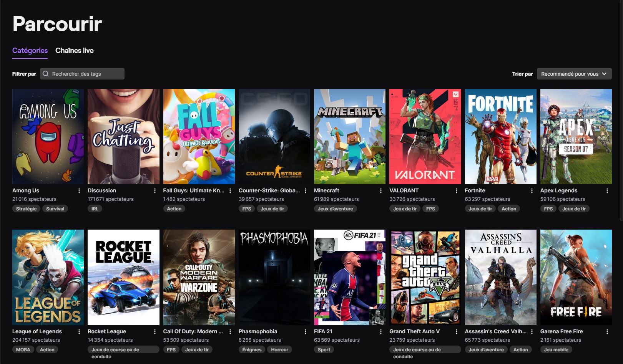623x364 pixels.
Task: Open the three-dot menu for Assassin's Creed Valhalla
Action: click(532, 332)
